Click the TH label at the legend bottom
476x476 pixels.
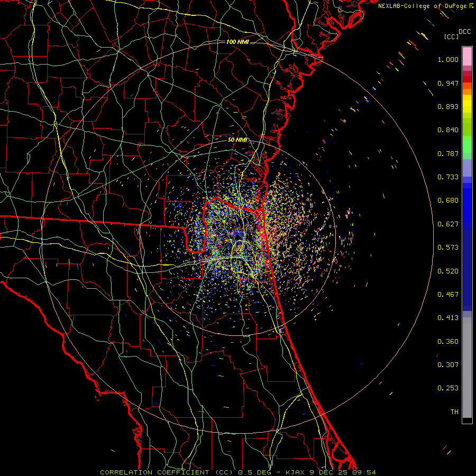pyautogui.click(x=454, y=411)
